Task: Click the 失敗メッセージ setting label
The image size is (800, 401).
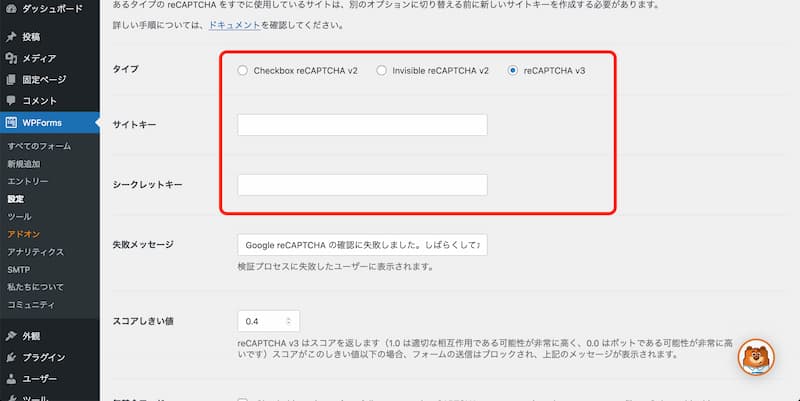Action: point(143,244)
